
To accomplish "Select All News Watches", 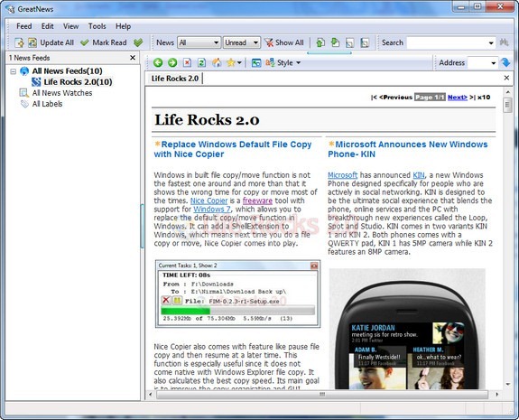I will click(62, 93).
